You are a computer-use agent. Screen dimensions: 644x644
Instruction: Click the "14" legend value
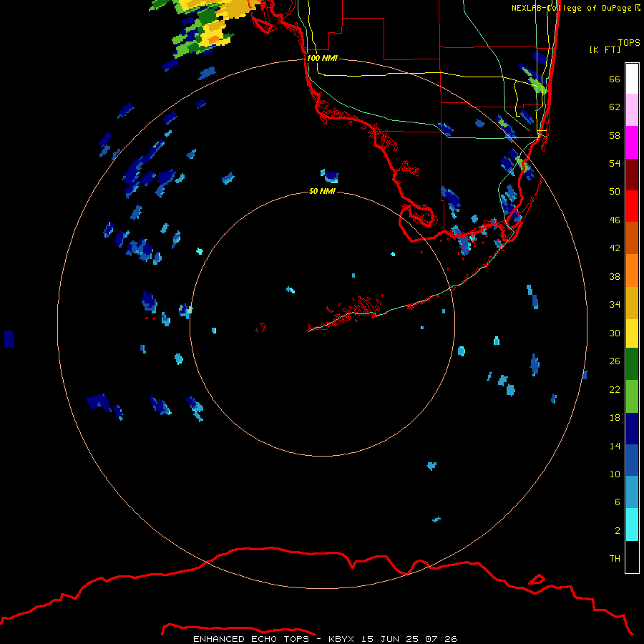(x=615, y=446)
